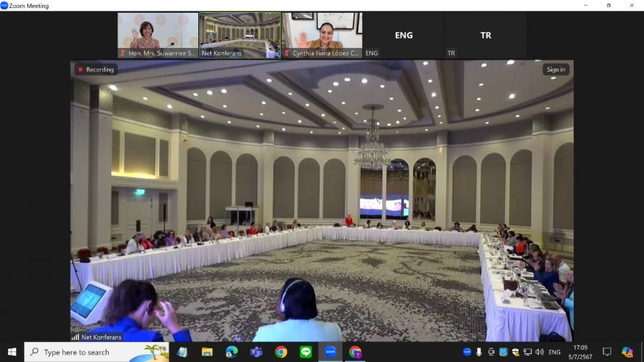Open File Explorer from the taskbar
The height and width of the screenshot is (362, 644).
pos(207,352)
